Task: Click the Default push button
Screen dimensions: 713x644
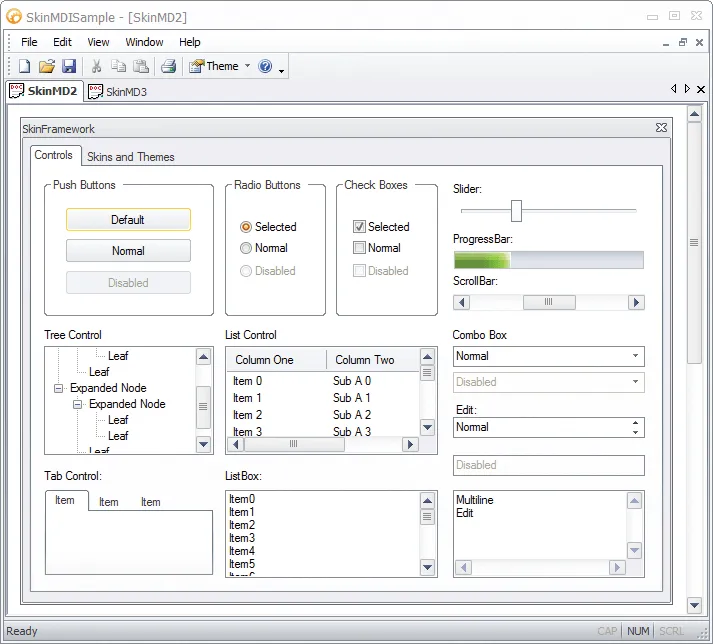Action: tap(128, 220)
